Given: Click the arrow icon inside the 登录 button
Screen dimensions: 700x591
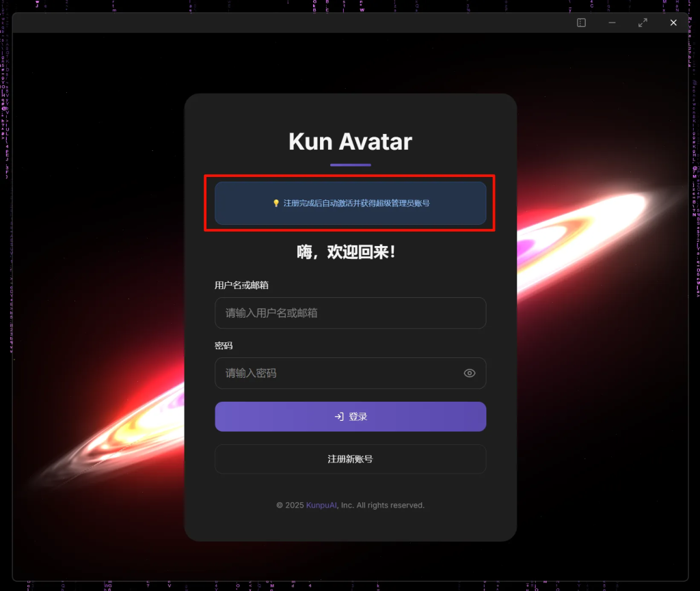Looking at the screenshot, I should coord(339,417).
